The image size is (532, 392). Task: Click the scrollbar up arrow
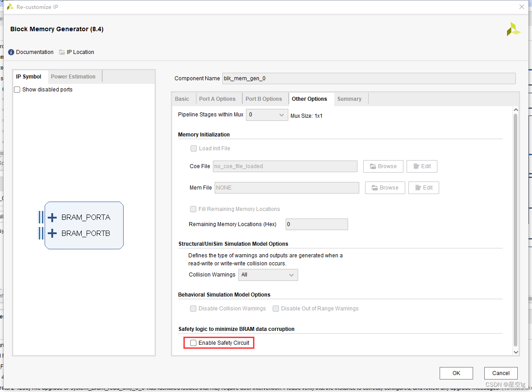(515, 110)
